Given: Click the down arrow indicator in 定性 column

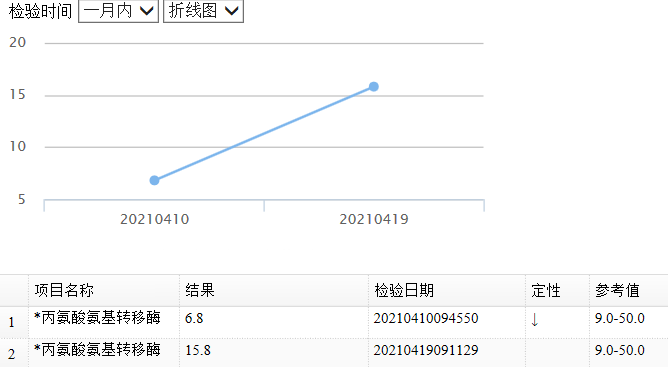Looking at the screenshot, I should [x=535, y=320].
